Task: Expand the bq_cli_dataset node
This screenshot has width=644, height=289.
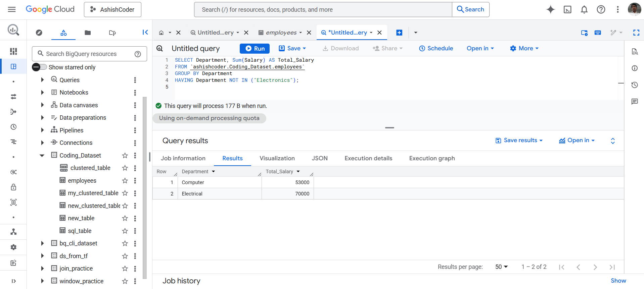Action: [x=42, y=243]
